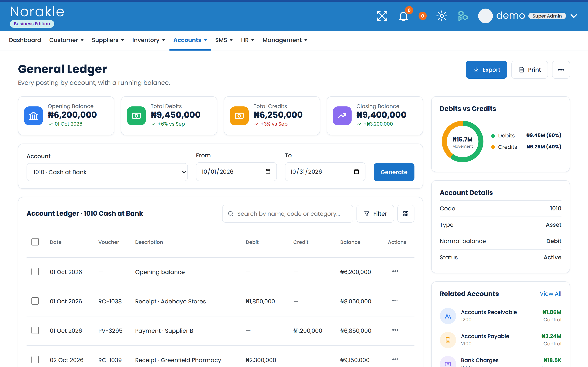The width and height of the screenshot is (588, 367).
Task: Open actions menu for Receipt Adebayo Stores row
Action: [x=395, y=301]
